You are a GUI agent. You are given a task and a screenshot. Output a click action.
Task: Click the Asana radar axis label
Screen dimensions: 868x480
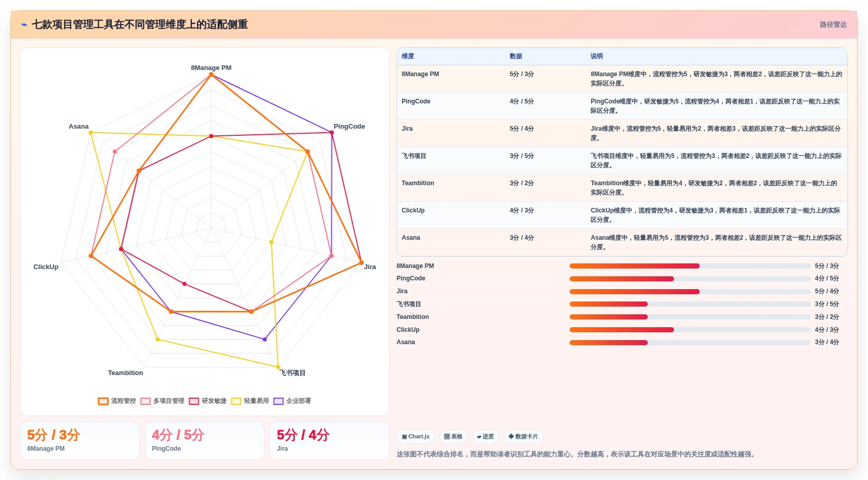[79, 127]
